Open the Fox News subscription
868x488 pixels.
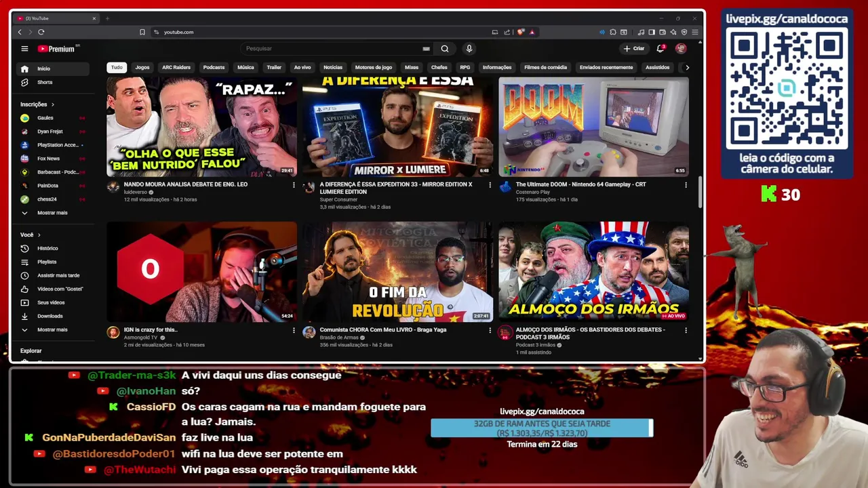click(53, 159)
